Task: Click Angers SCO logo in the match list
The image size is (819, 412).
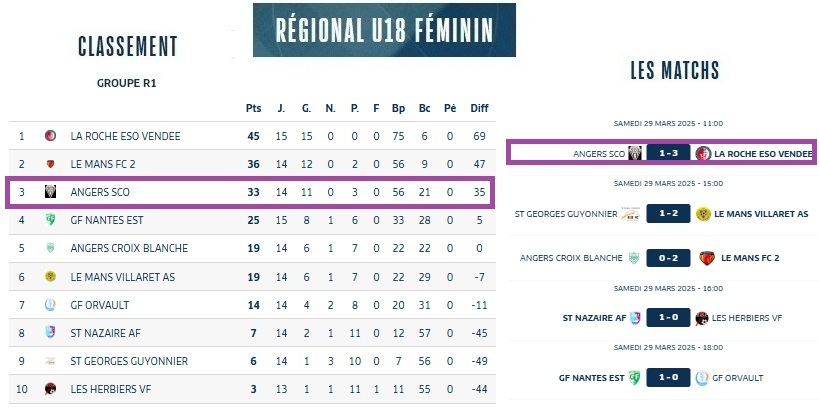Action: (634, 153)
